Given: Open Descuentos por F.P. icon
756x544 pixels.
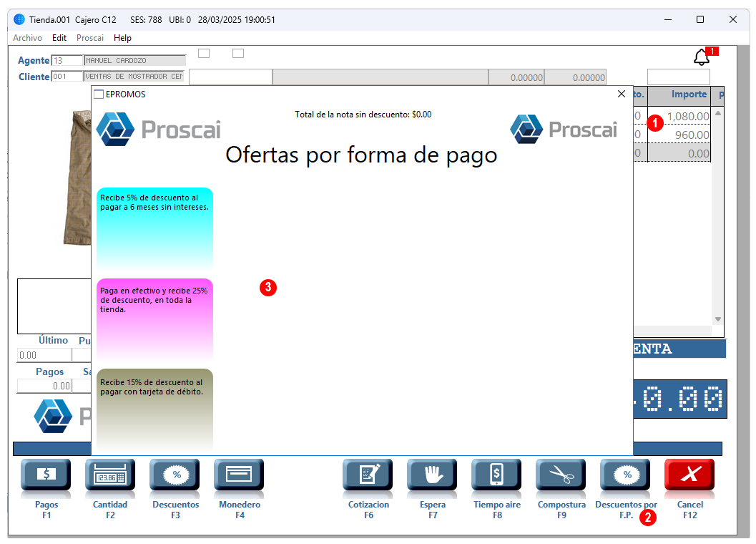Looking at the screenshot, I should coord(625,475).
